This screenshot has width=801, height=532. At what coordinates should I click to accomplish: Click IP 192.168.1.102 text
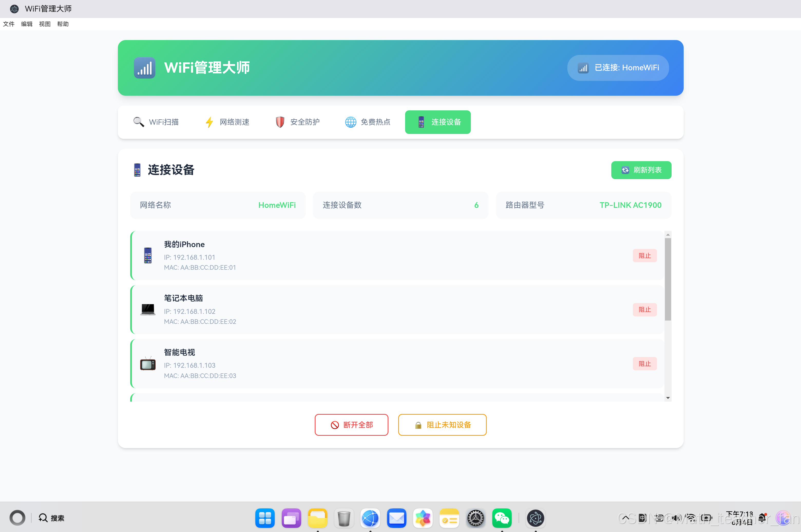point(190,312)
